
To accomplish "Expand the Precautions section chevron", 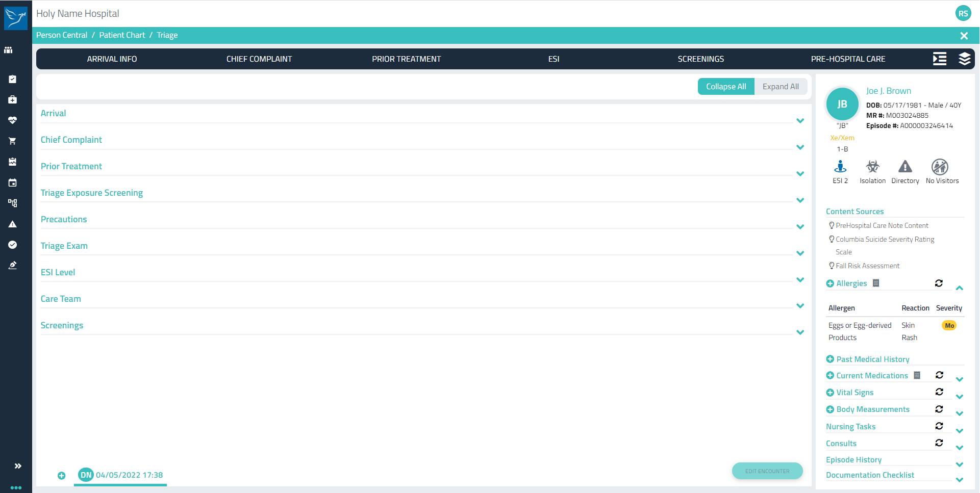I will (800, 227).
